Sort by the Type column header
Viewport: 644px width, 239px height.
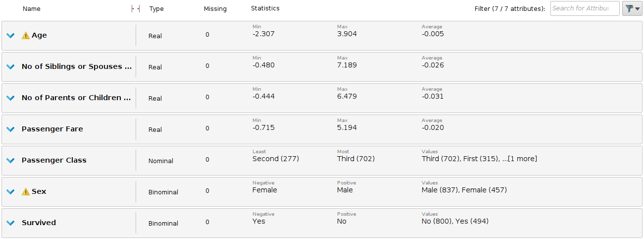(156, 9)
